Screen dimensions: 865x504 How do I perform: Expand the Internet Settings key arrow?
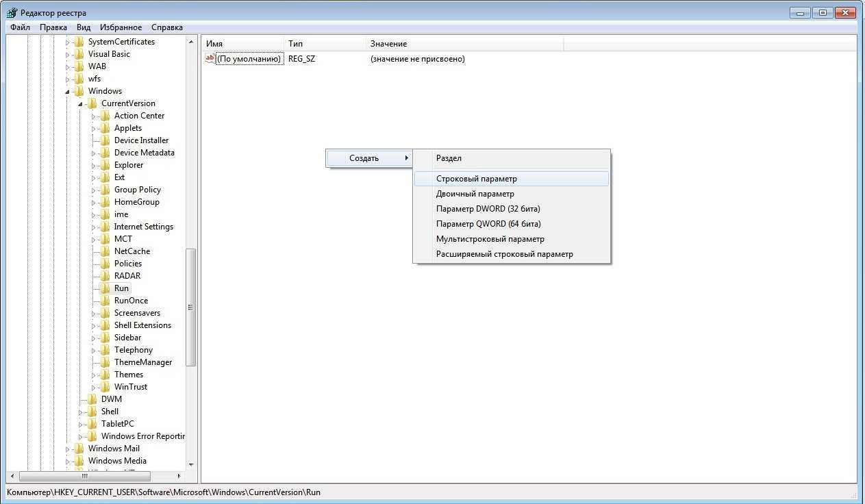tap(94, 227)
